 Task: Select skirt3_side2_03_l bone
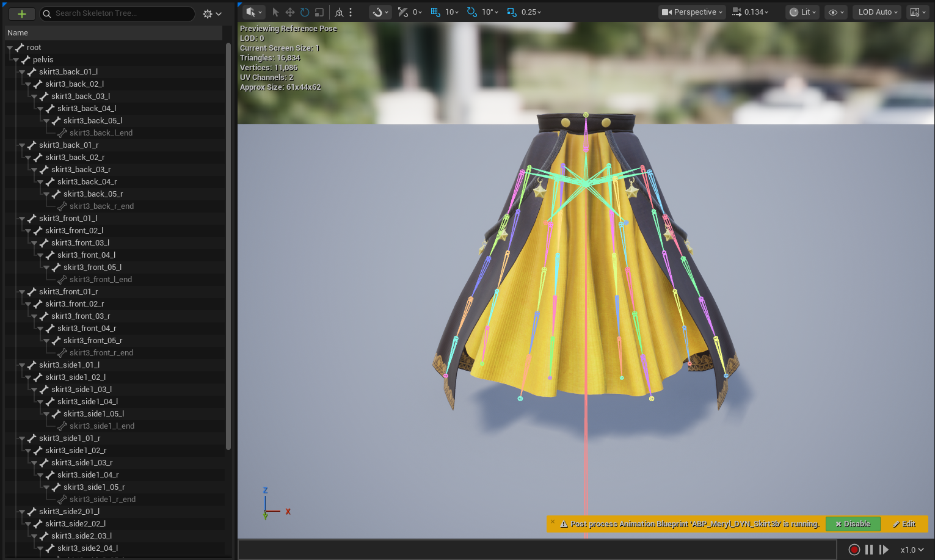(x=81, y=536)
